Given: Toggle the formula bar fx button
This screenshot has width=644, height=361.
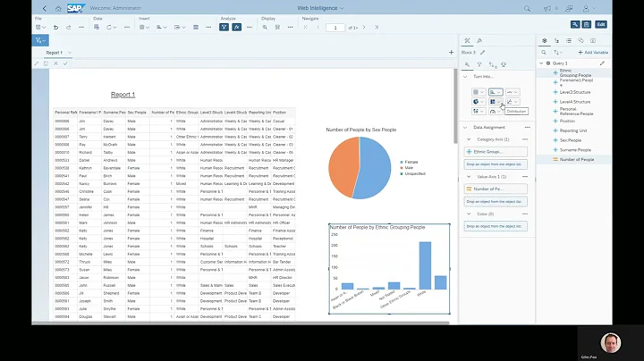Looking at the screenshot, I should 236,27.
